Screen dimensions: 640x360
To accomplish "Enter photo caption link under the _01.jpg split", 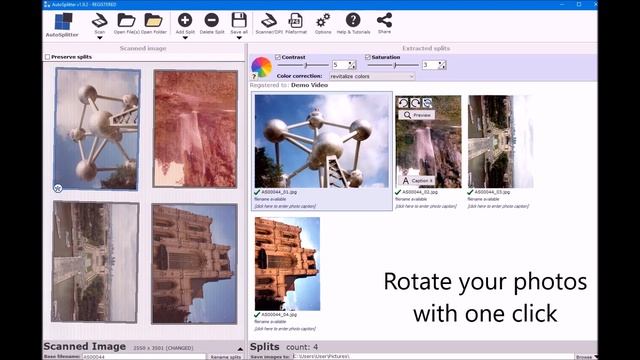I will pos(285,206).
